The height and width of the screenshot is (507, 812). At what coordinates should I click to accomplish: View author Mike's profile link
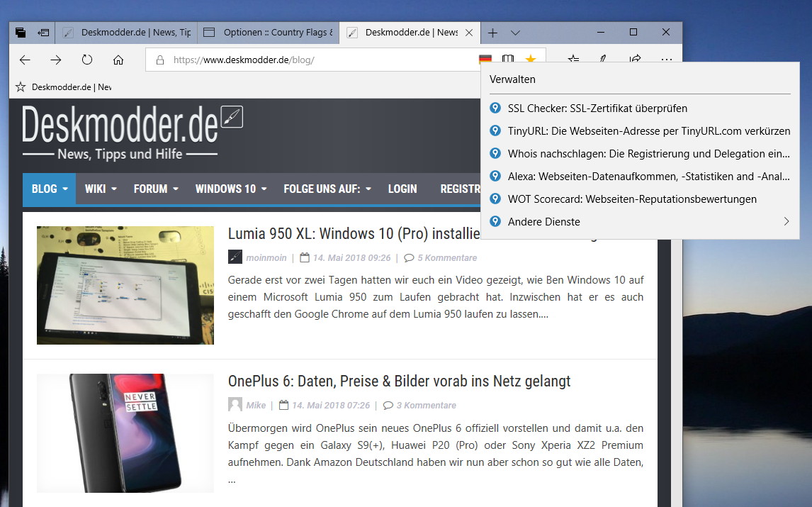pos(256,406)
